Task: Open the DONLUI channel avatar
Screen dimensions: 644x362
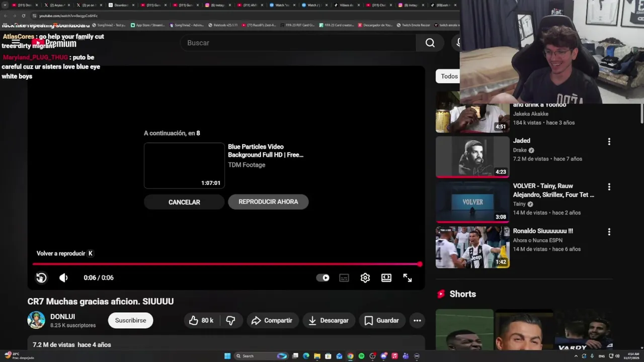Action: coord(36,320)
